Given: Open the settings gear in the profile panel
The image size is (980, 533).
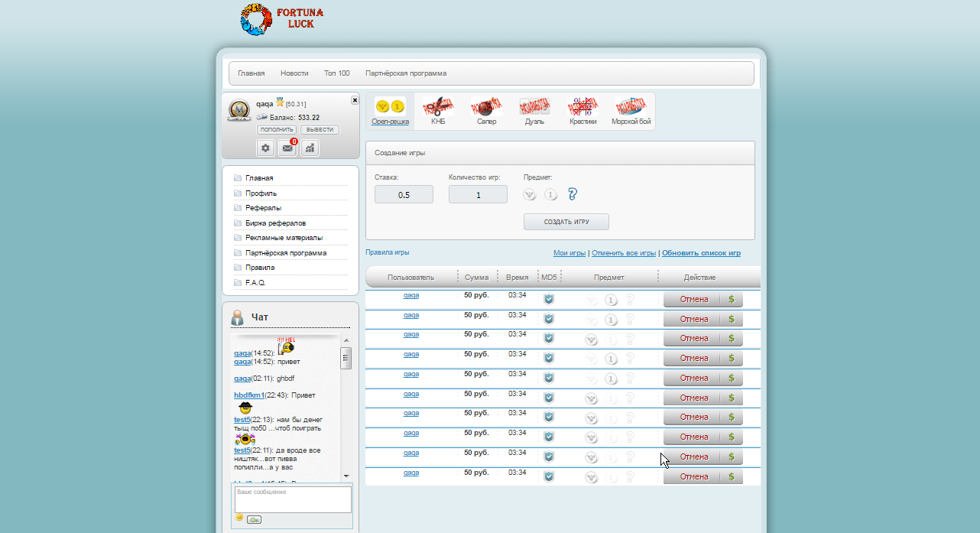Looking at the screenshot, I should pos(266,148).
